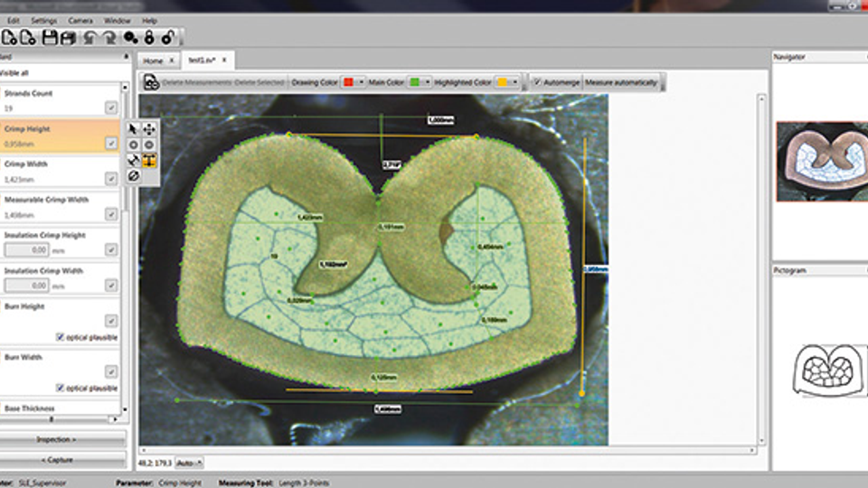
Task: Toggle the Strands Count checkmark box
Action: tap(110, 108)
